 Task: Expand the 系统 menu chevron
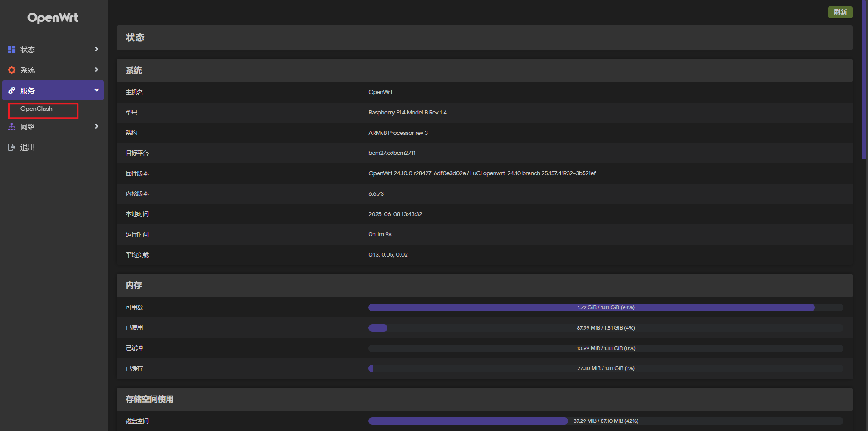pyautogui.click(x=96, y=69)
